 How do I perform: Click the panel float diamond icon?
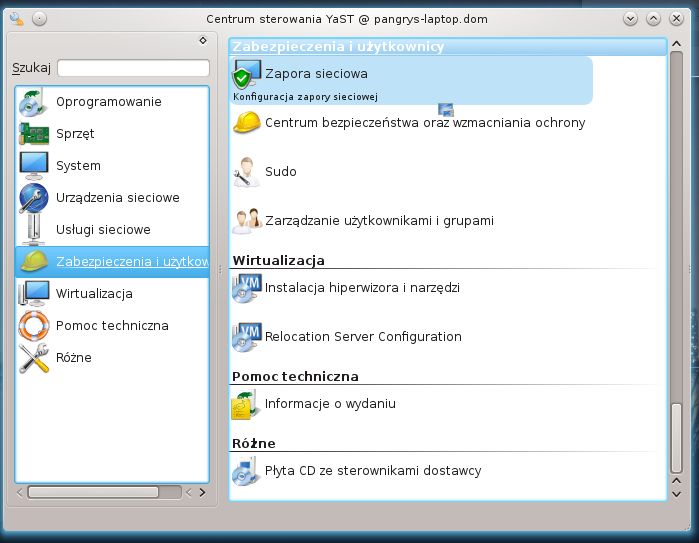[x=203, y=41]
